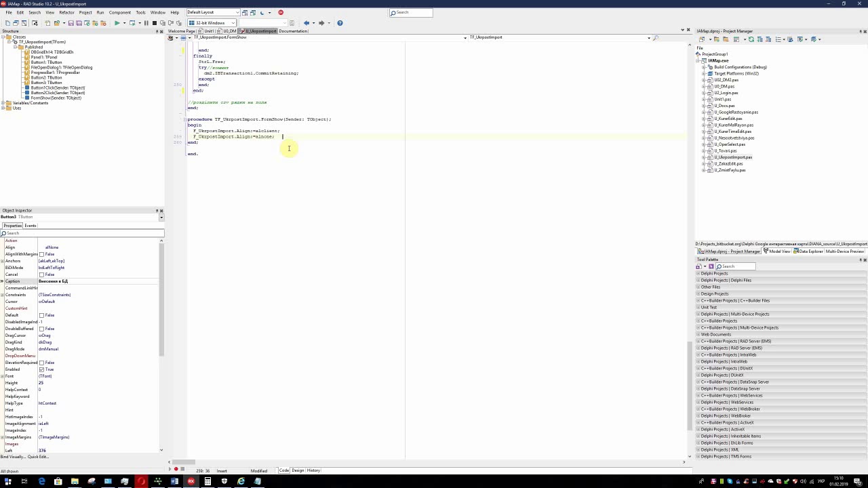Expand the Anchors property
Viewport: 868px width, 488px height.
click(x=2, y=261)
